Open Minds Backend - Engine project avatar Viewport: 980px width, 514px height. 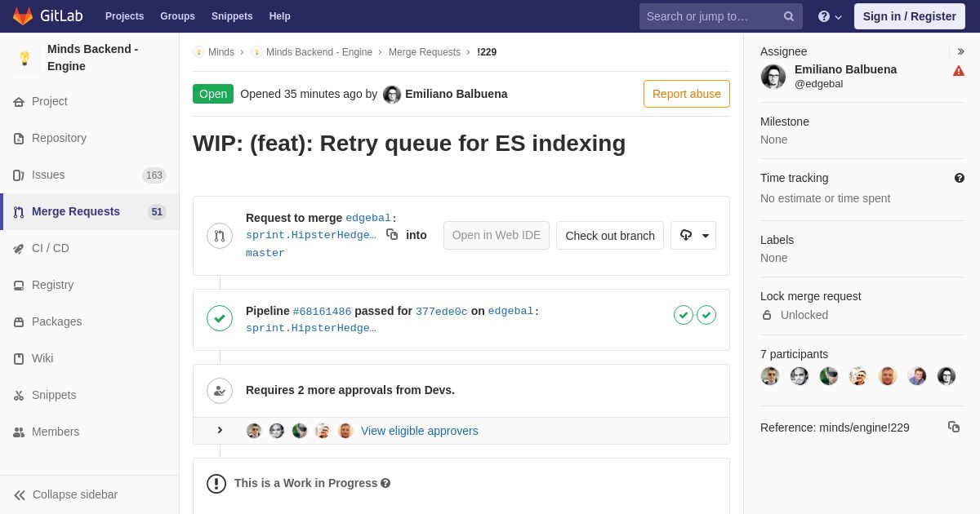tap(24, 58)
